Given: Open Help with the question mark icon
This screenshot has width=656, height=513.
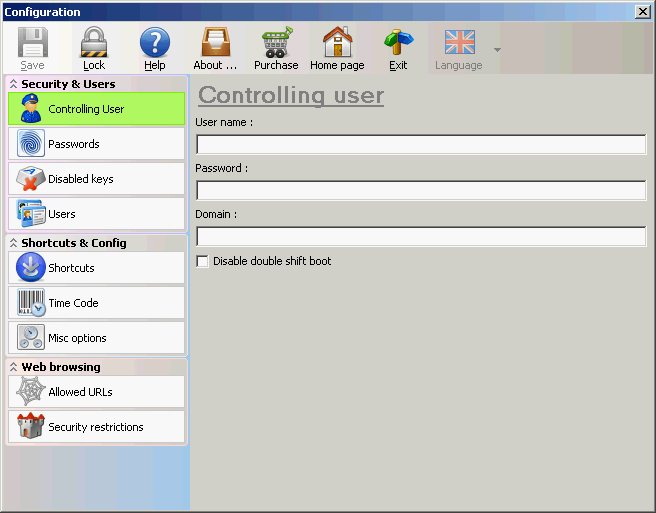Looking at the screenshot, I should [x=155, y=42].
